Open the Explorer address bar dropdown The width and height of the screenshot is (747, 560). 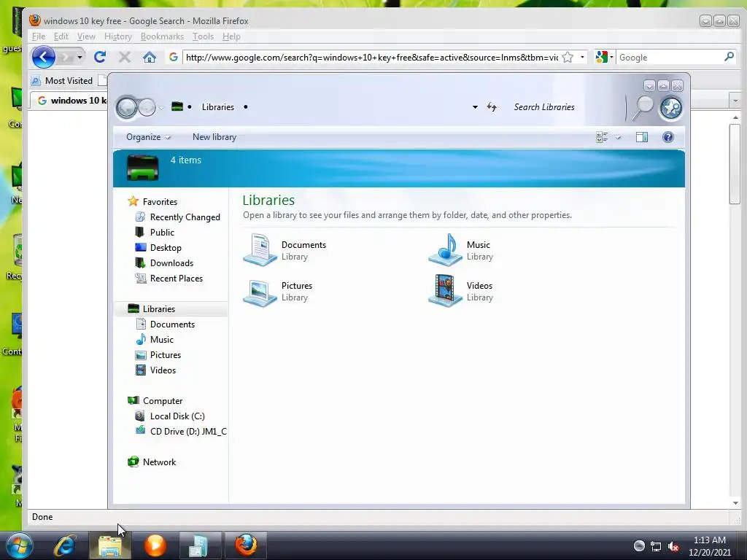coord(475,107)
